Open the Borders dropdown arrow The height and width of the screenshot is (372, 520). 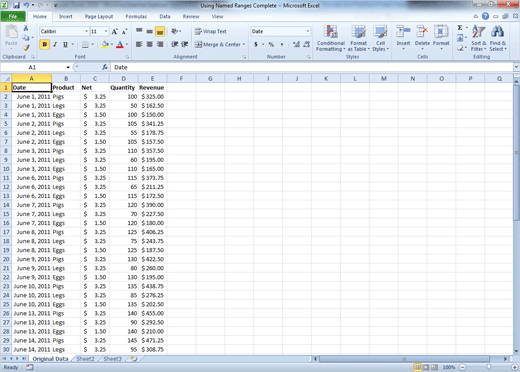(x=92, y=44)
